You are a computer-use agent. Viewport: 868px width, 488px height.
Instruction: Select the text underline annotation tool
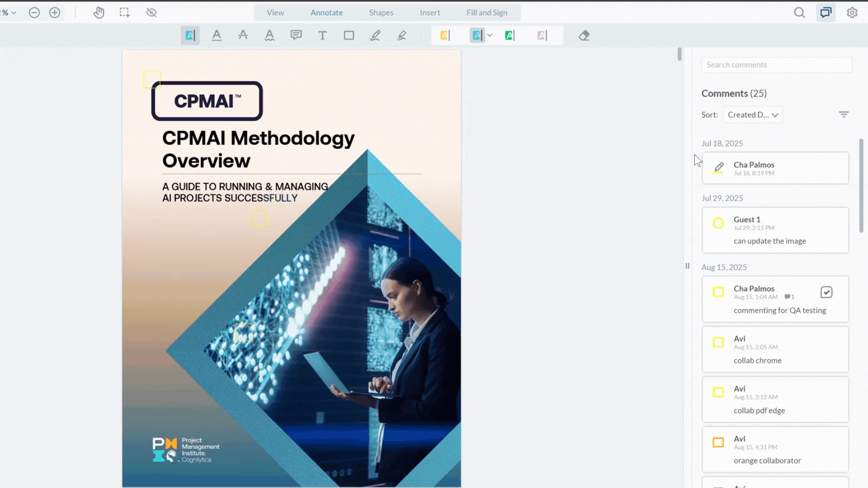(x=217, y=35)
